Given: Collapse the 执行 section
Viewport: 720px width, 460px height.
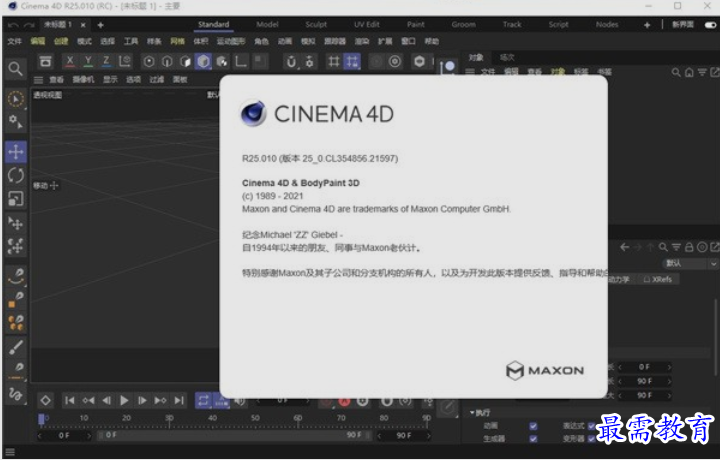Looking at the screenshot, I should pyautogui.click(x=472, y=413).
